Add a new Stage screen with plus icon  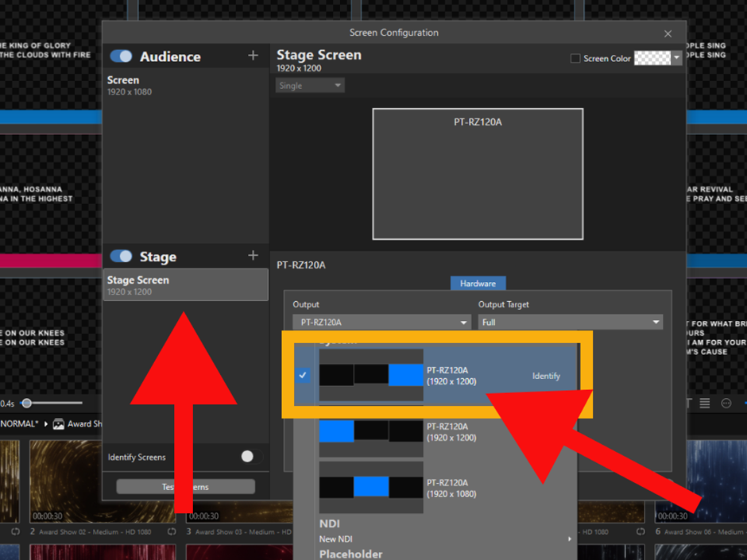(253, 256)
